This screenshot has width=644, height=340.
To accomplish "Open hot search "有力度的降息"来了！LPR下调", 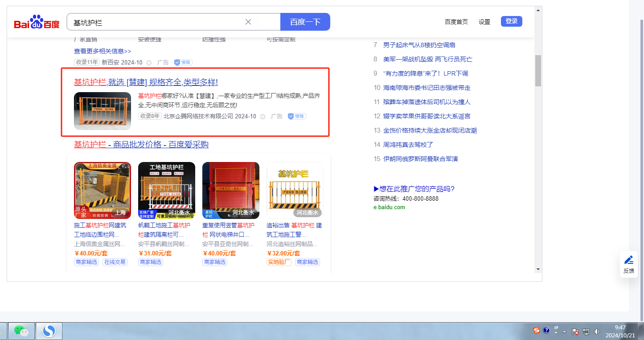I will click(x=426, y=73).
